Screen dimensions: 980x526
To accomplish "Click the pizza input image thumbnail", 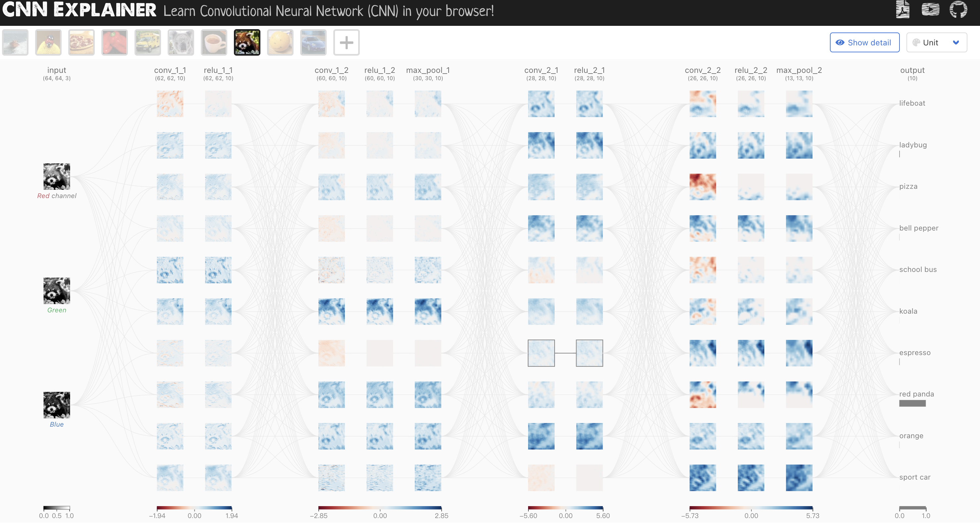I will tap(81, 42).
